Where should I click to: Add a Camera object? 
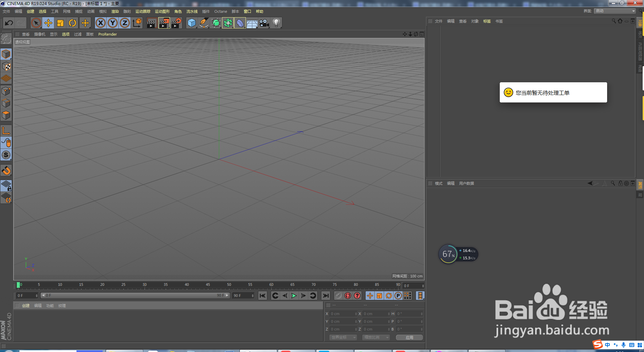pos(264,23)
